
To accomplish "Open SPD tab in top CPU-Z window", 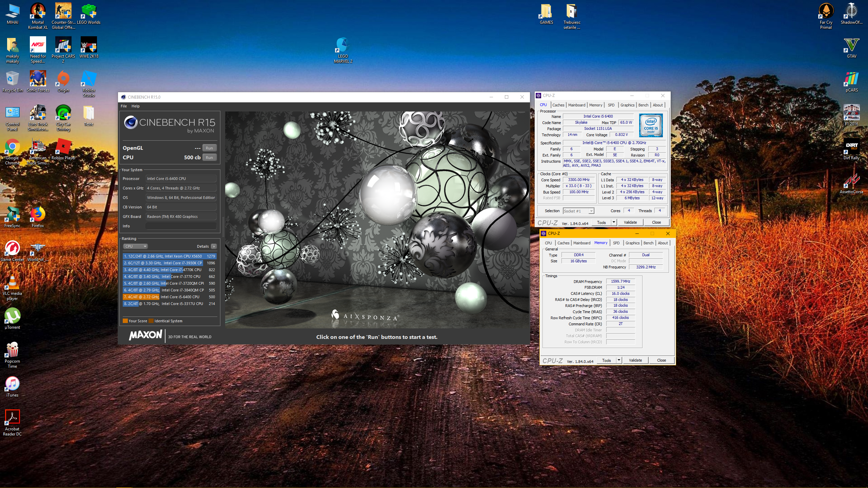I will click(611, 105).
